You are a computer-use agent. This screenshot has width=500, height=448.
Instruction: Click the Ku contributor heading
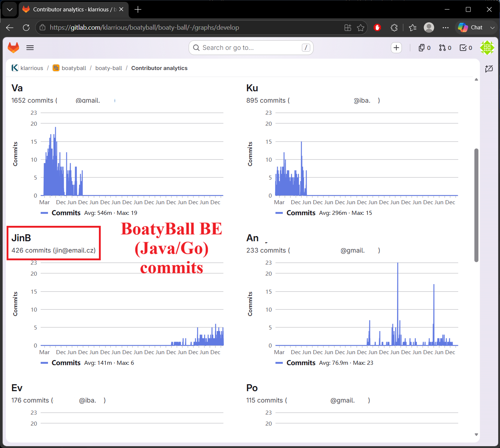(252, 88)
